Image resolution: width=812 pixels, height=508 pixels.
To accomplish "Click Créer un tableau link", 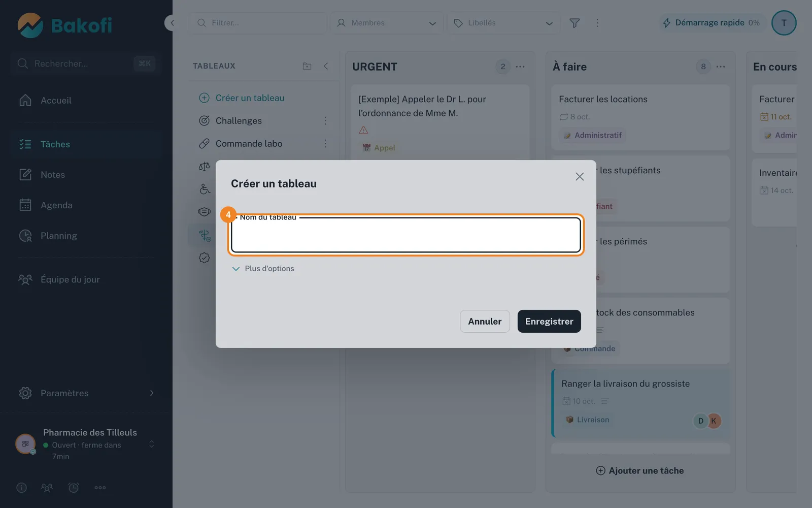I will (242, 98).
